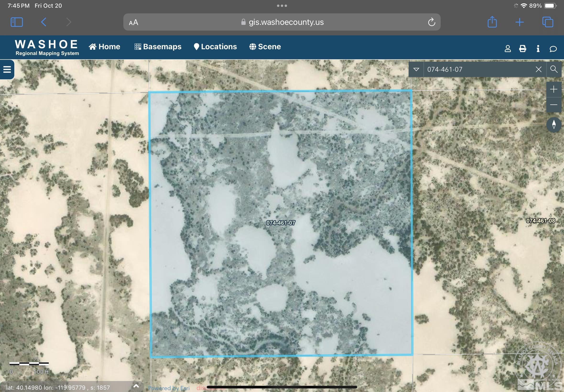Viewport: 564px width, 392px height.
Task: Reload page in Safari address bar
Action: click(431, 22)
